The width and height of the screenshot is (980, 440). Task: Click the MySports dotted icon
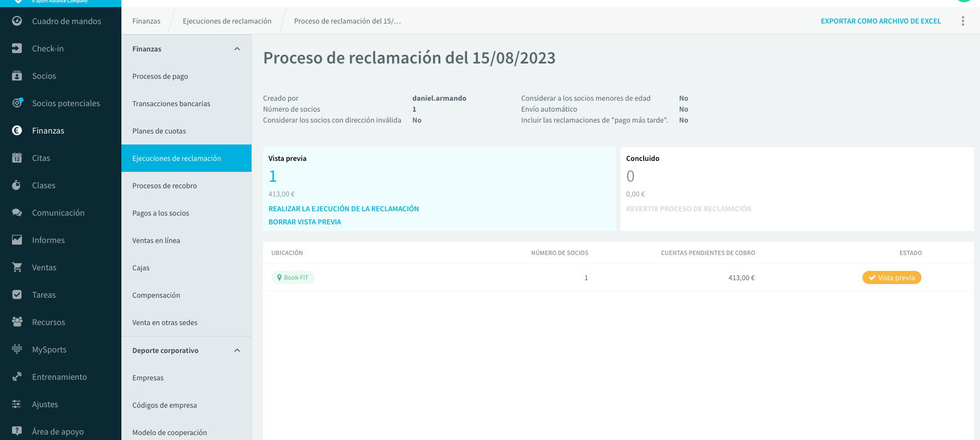point(17,349)
